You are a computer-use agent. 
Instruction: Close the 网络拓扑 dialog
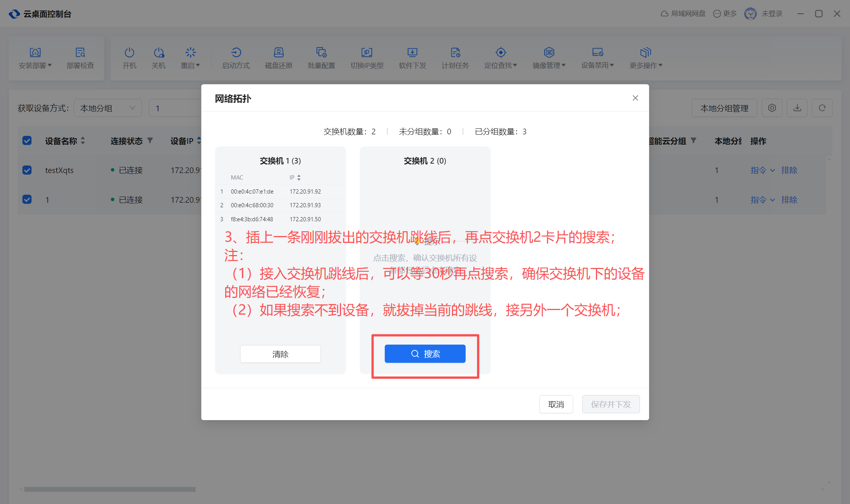tap(635, 98)
